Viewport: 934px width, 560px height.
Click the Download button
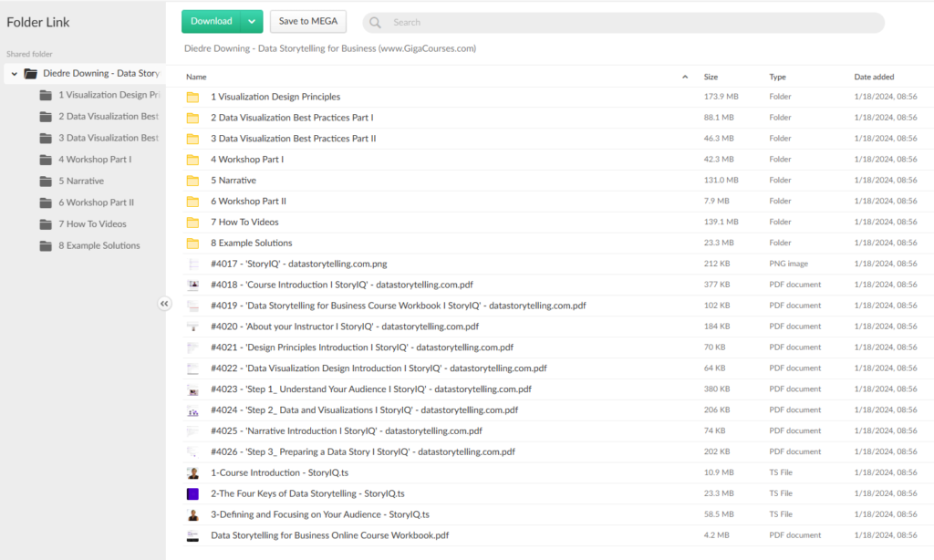[x=211, y=22]
